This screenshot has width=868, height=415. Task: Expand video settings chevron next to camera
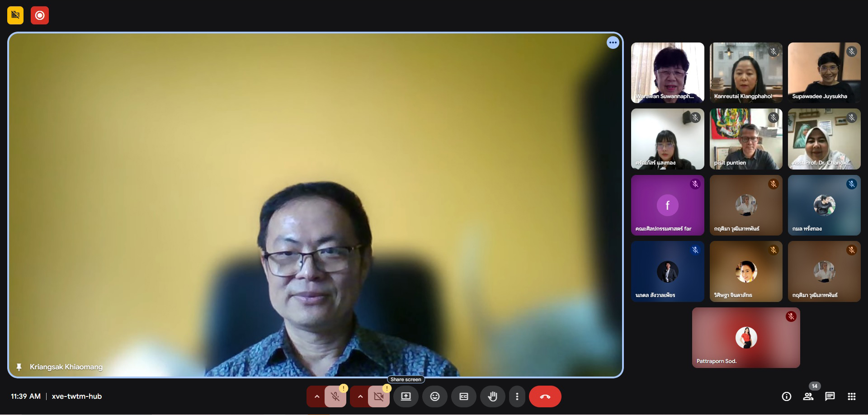pyautogui.click(x=360, y=396)
